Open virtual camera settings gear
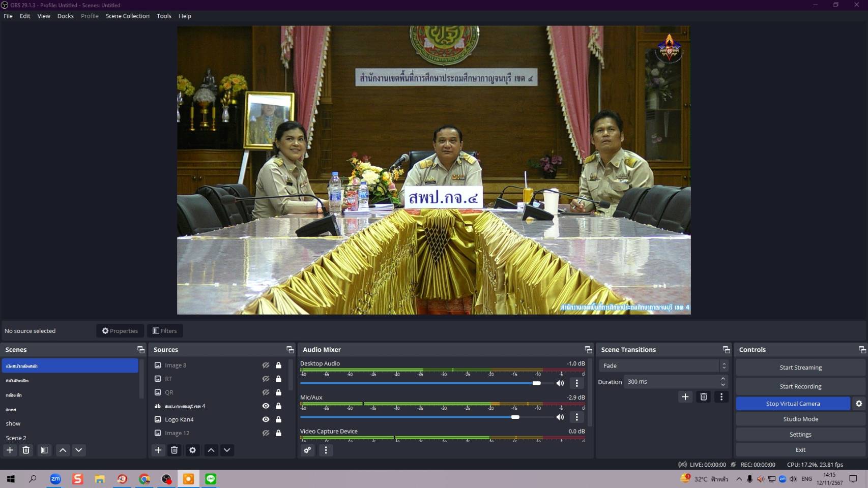Viewport: 868px width, 488px height. point(859,404)
